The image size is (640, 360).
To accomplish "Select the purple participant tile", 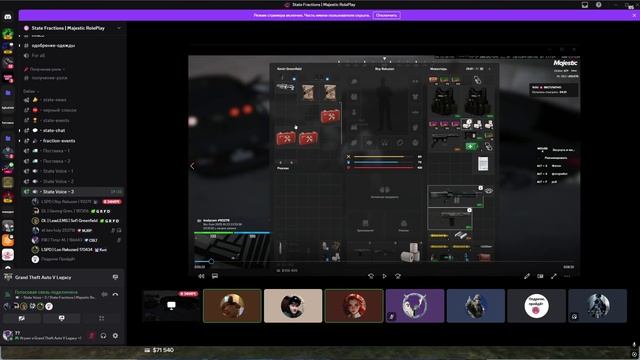I will [x=415, y=306].
